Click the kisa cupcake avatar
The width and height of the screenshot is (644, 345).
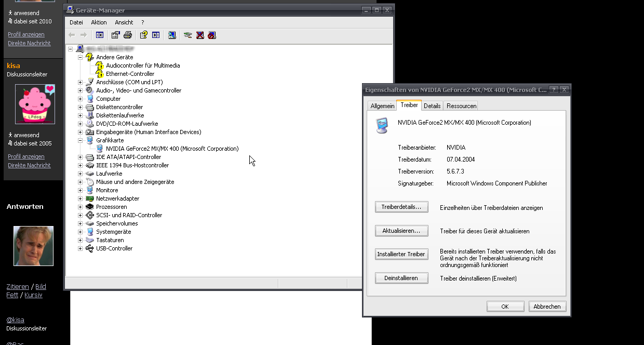tap(35, 104)
